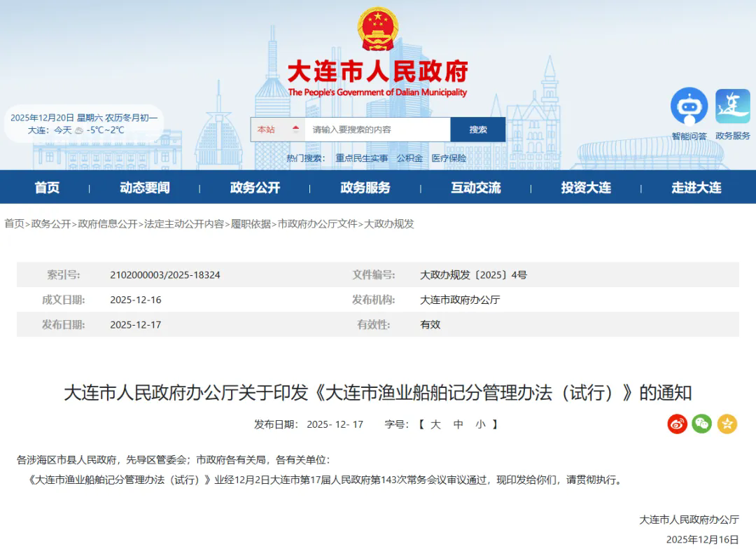The image size is (756, 556).
Task: Share the notice via WeChat icon
Action: coord(702,424)
